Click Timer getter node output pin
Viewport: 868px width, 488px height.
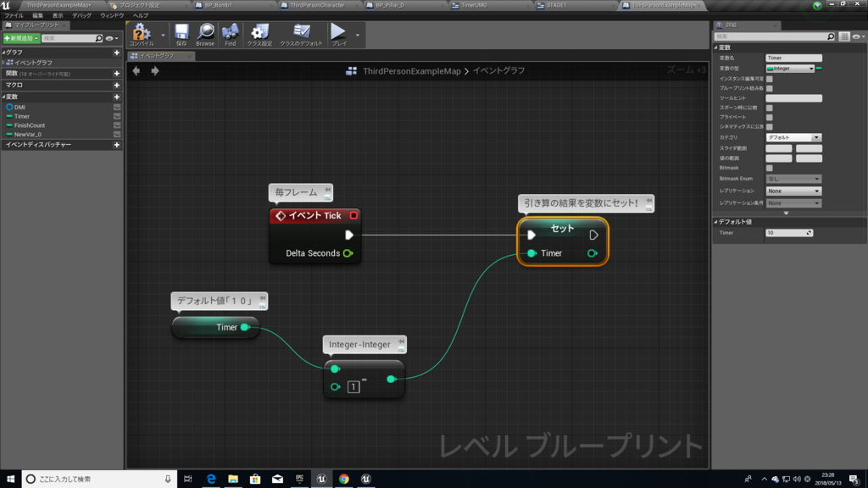tap(245, 328)
